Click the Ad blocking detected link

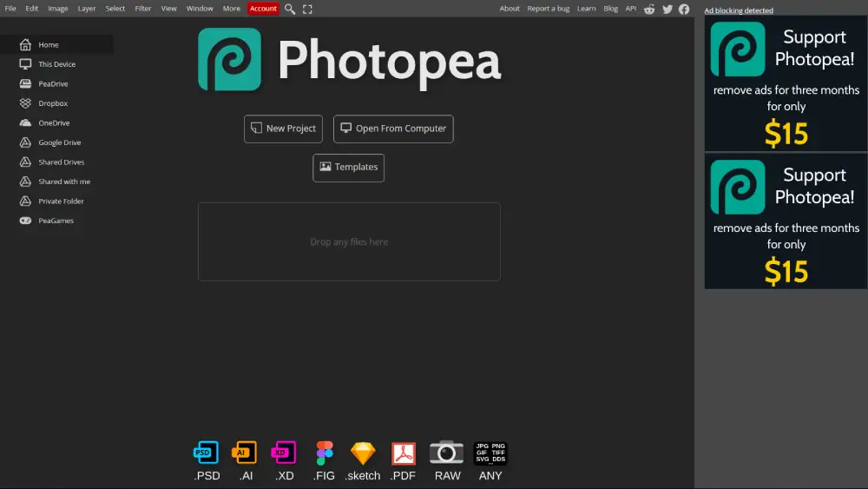pos(739,10)
